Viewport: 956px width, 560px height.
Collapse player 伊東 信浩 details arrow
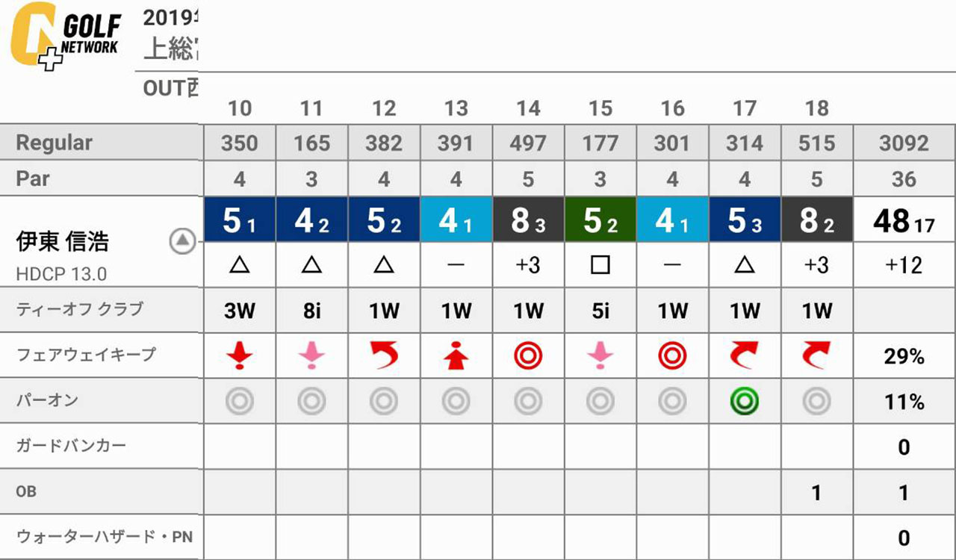pyautogui.click(x=183, y=241)
